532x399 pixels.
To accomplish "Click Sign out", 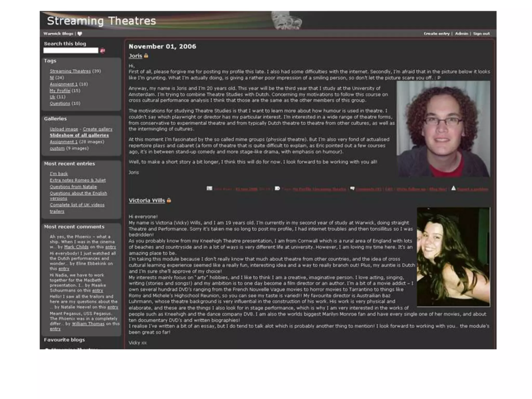I will coord(481,34).
